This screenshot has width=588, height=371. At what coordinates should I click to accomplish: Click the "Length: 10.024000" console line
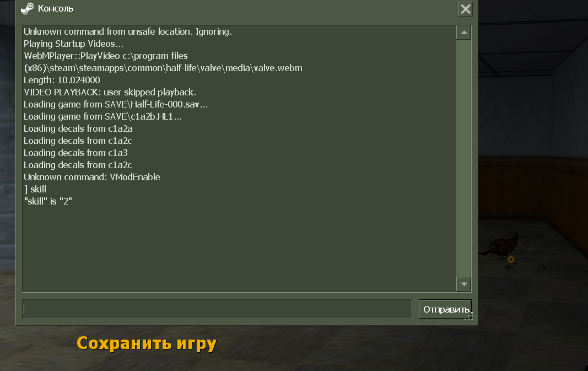[x=62, y=80]
